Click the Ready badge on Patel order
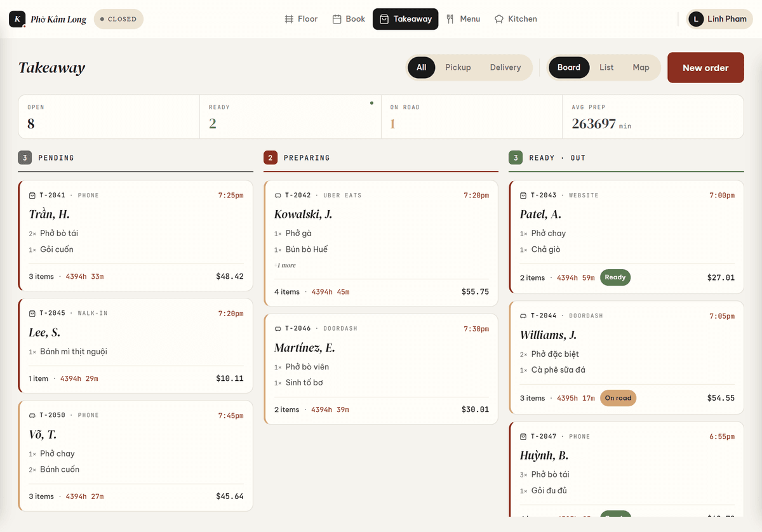The width and height of the screenshot is (762, 532). (x=615, y=277)
